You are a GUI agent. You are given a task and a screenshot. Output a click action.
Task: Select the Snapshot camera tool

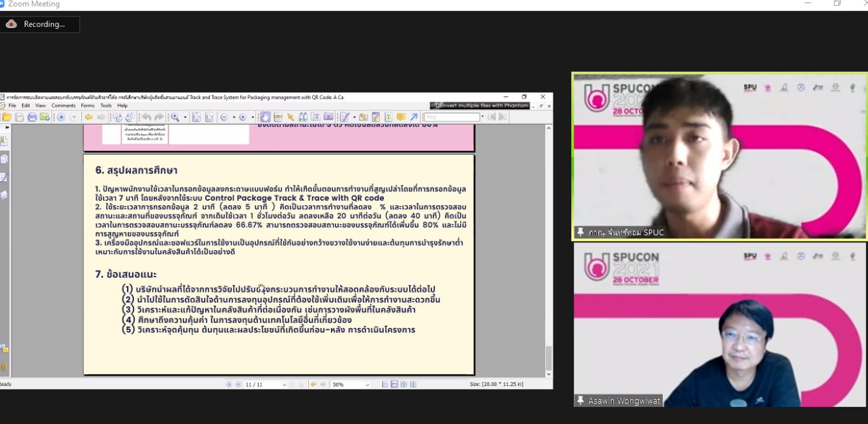click(329, 117)
